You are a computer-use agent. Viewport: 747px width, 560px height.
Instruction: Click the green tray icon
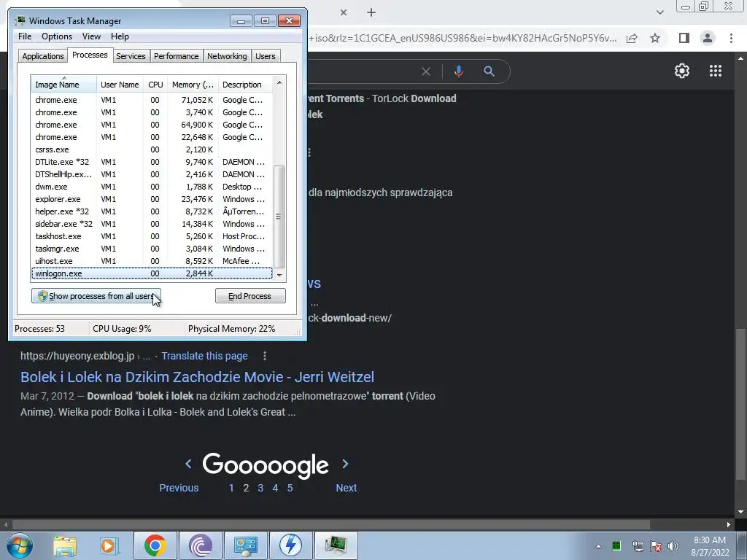[x=616, y=545]
